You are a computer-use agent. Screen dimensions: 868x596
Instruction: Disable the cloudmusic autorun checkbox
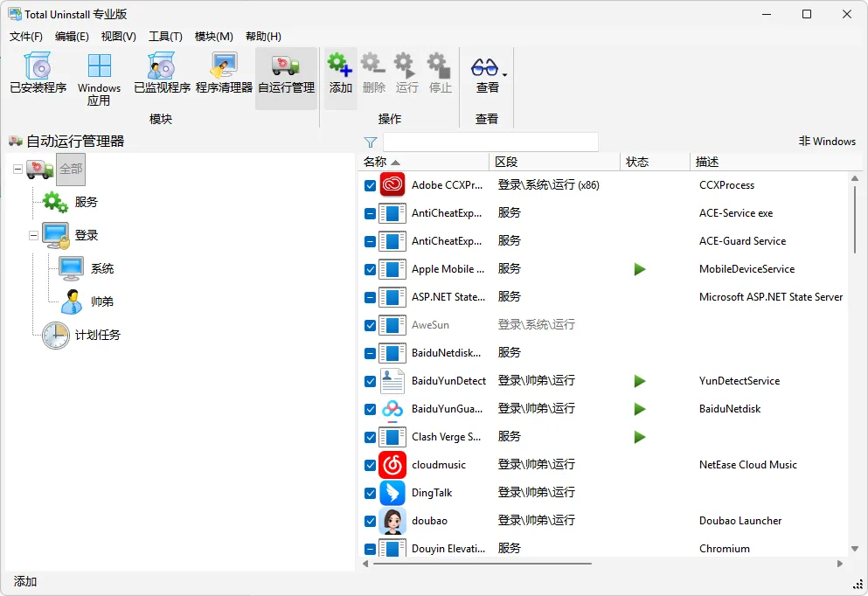click(371, 466)
